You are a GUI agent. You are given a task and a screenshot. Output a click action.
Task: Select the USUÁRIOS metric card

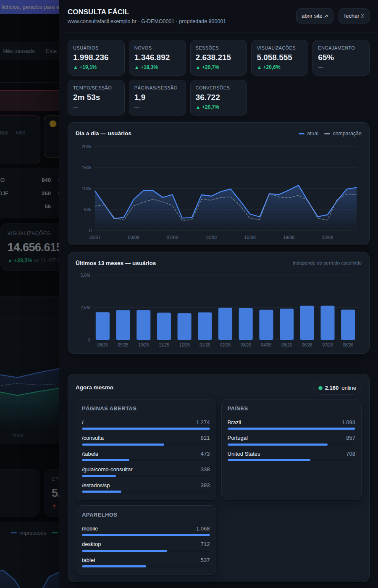coord(96,58)
